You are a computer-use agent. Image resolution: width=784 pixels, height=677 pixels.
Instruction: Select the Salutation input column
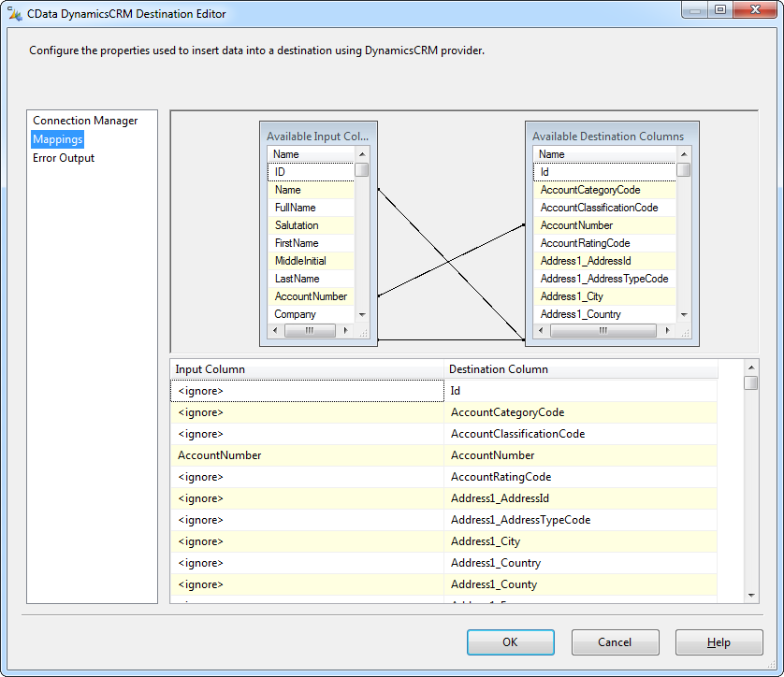[x=309, y=224]
